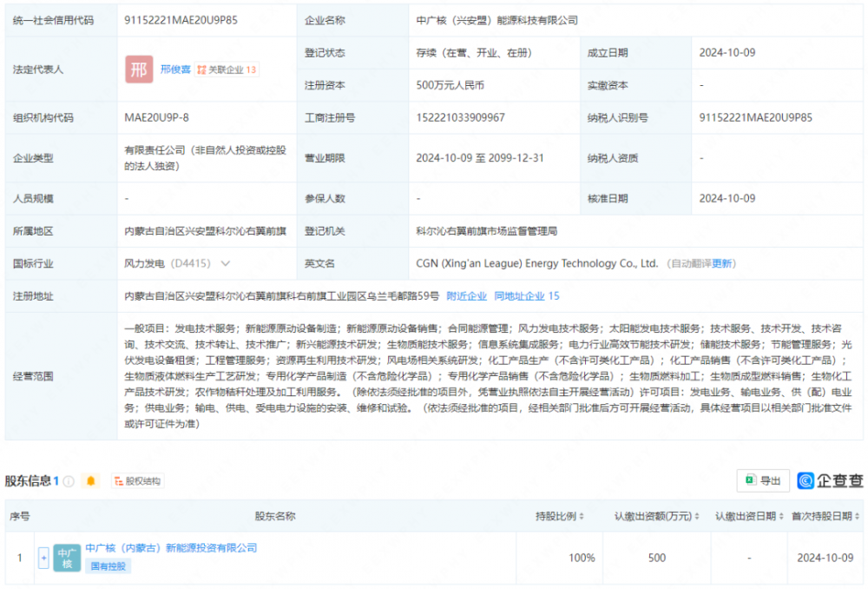Image resolution: width=868 pixels, height=589 pixels.
Task: Click registered capital 500万元人民币
Action: 450,85
